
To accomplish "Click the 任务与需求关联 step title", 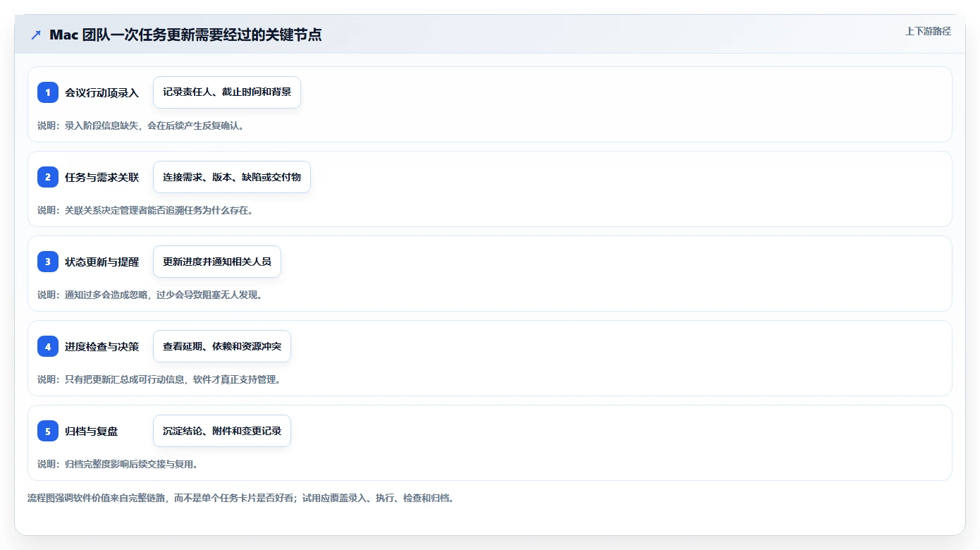I will pyautogui.click(x=102, y=177).
